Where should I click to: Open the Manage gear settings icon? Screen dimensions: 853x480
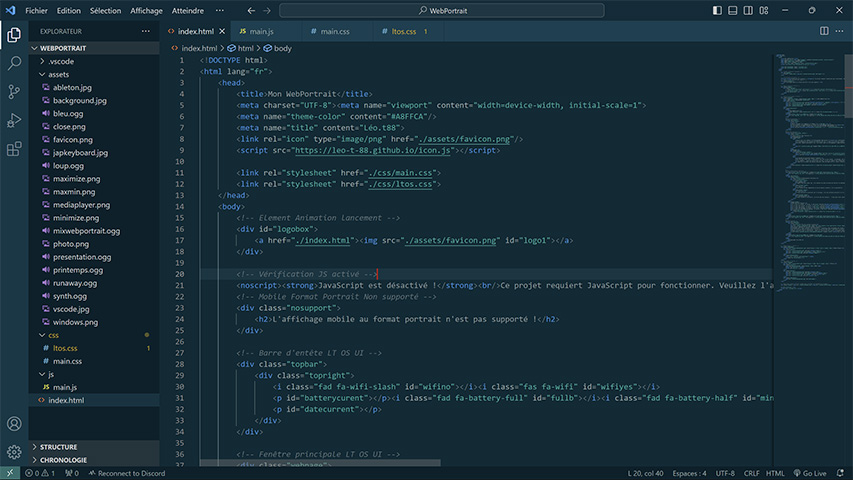pos(14,452)
